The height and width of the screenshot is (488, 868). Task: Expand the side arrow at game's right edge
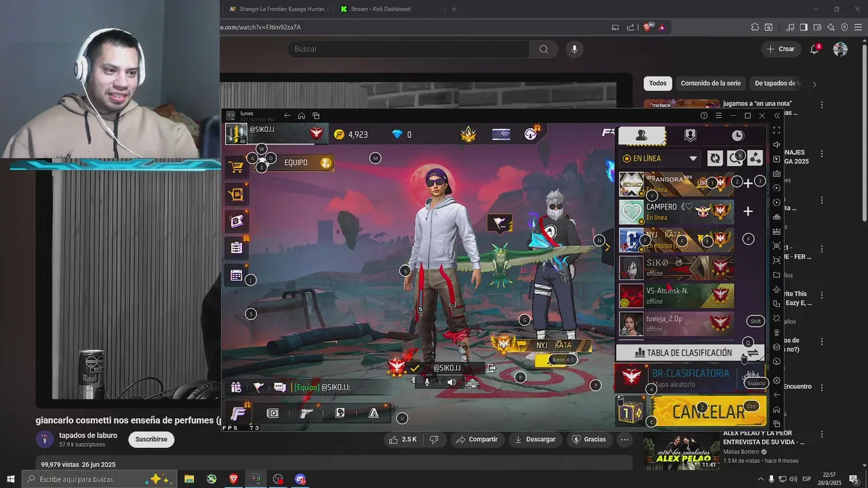point(607,247)
